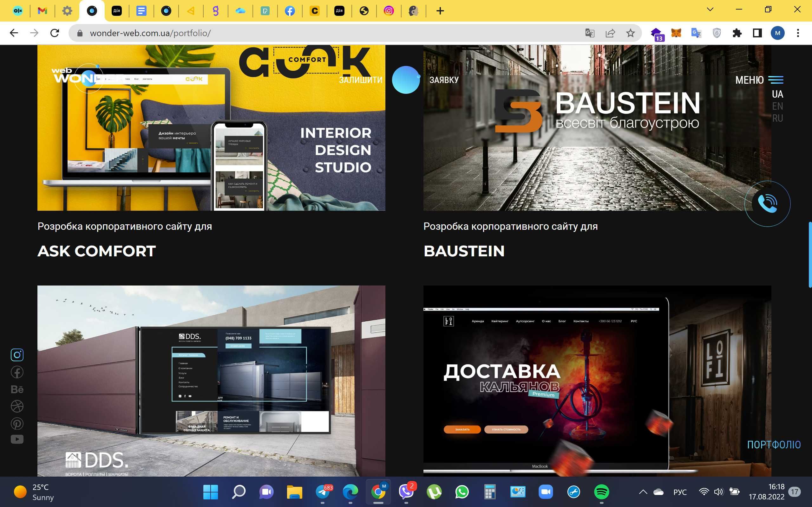Viewport: 812px width, 507px height.
Task: Click the round phone call button
Action: point(767,203)
